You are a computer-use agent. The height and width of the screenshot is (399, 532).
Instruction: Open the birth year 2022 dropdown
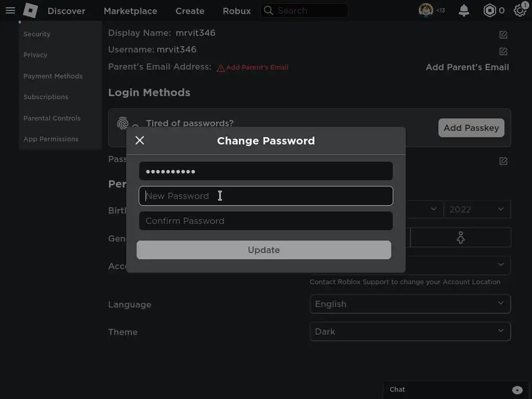click(477, 209)
